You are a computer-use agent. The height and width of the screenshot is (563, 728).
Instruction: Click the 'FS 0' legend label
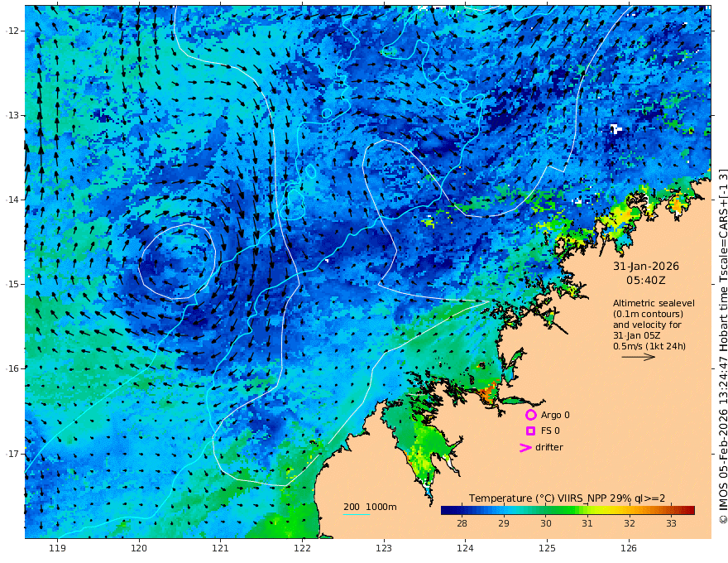pyautogui.click(x=550, y=431)
